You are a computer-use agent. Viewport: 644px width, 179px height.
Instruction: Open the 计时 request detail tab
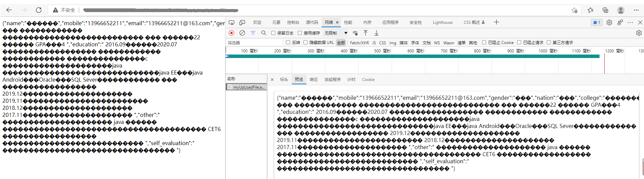pyautogui.click(x=351, y=80)
